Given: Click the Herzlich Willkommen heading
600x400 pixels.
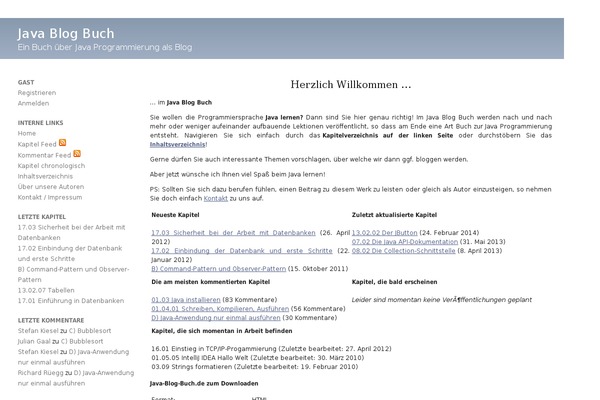Looking at the screenshot, I should [351, 84].
